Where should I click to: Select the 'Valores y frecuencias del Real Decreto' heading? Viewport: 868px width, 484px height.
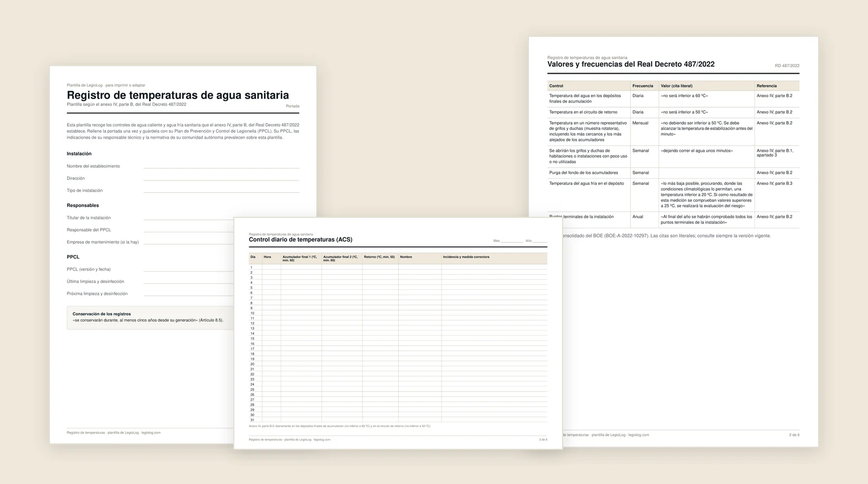click(x=631, y=64)
